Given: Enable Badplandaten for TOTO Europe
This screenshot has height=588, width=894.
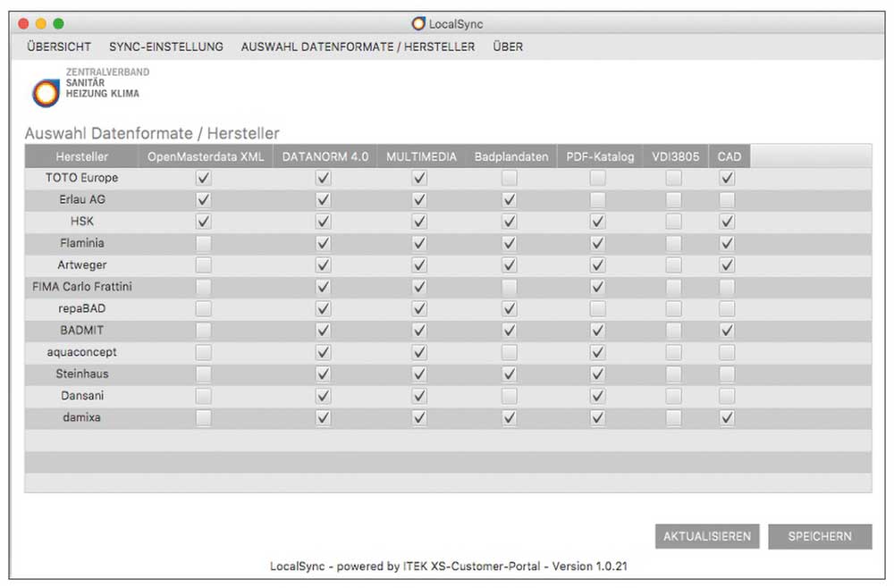Looking at the screenshot, I should [x=510, y=178].
